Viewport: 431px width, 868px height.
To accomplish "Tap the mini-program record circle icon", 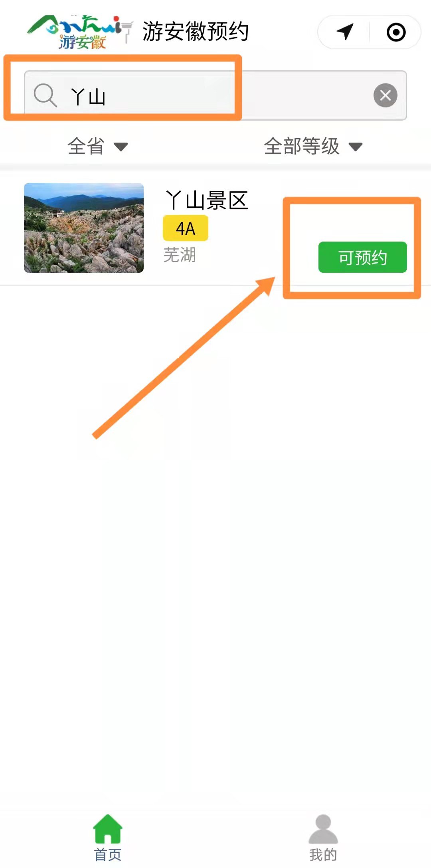I will pos(396,32).
